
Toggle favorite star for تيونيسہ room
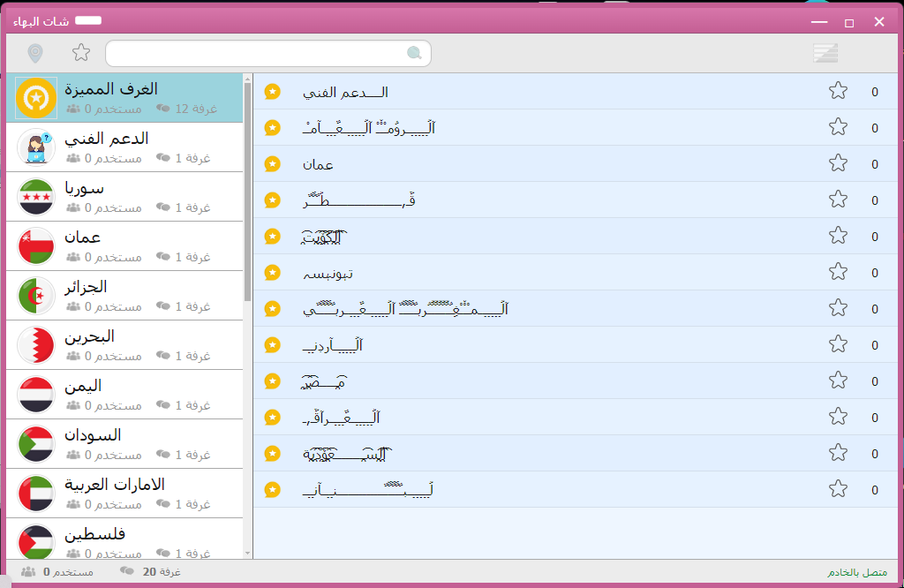pos(838,272)
